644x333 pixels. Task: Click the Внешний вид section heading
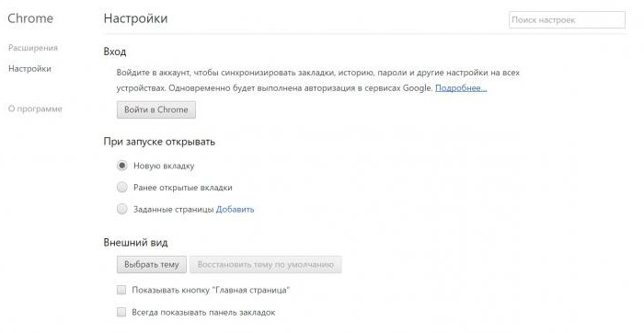pos(135,242)
